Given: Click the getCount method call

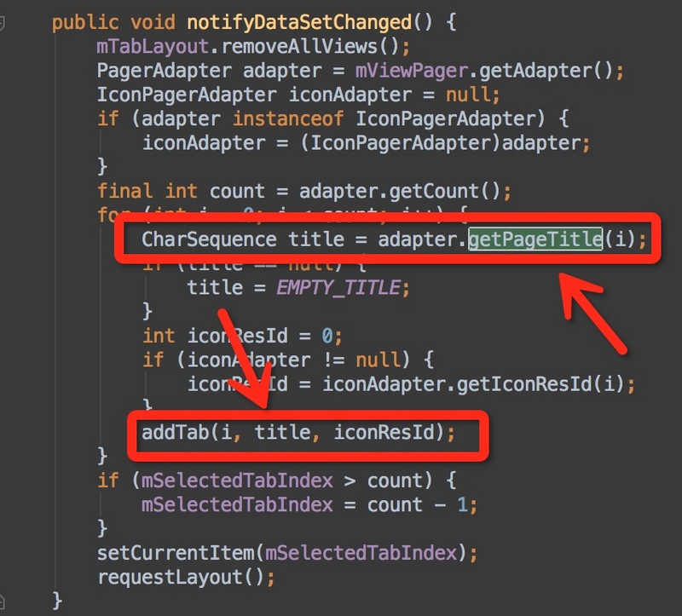Looking at the screenshot, I should (434, 191).
